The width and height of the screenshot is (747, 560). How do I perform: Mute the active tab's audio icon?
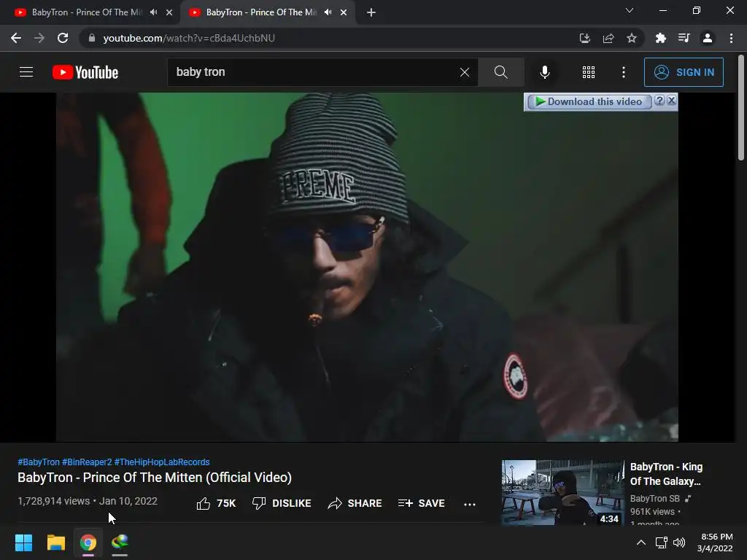(328, 12)
